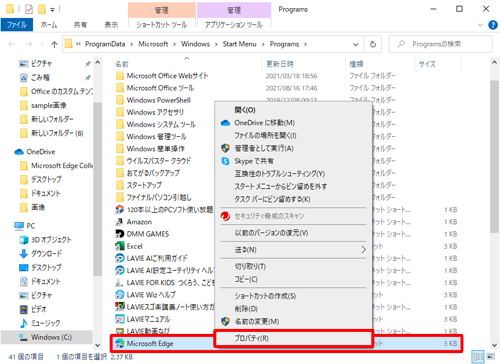
Task: Switch to the 表示 ribbon tab
Action: [111, 25]
